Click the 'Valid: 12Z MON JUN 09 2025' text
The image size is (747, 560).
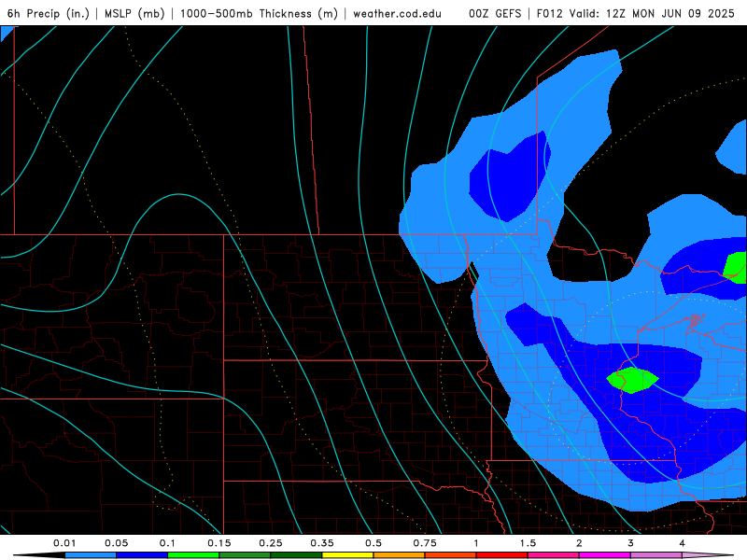pos(652,13)
